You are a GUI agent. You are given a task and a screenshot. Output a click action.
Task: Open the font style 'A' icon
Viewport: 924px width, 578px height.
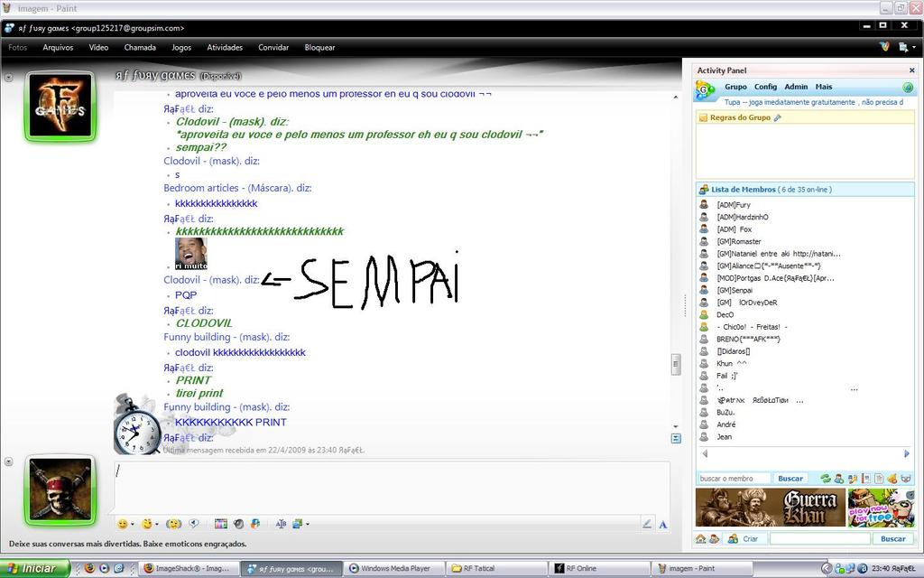663,524
